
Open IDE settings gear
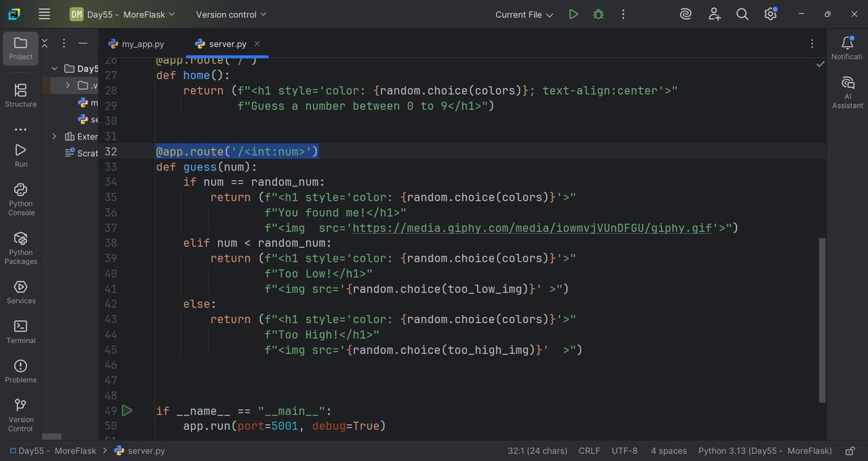tap(770, 14)
